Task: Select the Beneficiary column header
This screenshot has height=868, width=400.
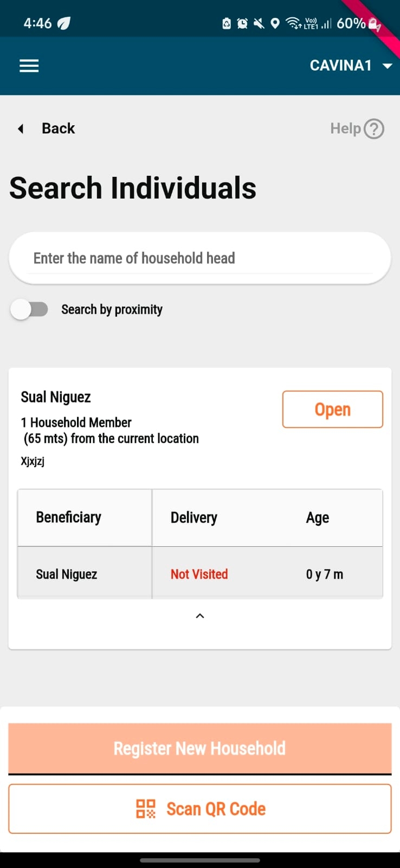Action: coord(69,518)
